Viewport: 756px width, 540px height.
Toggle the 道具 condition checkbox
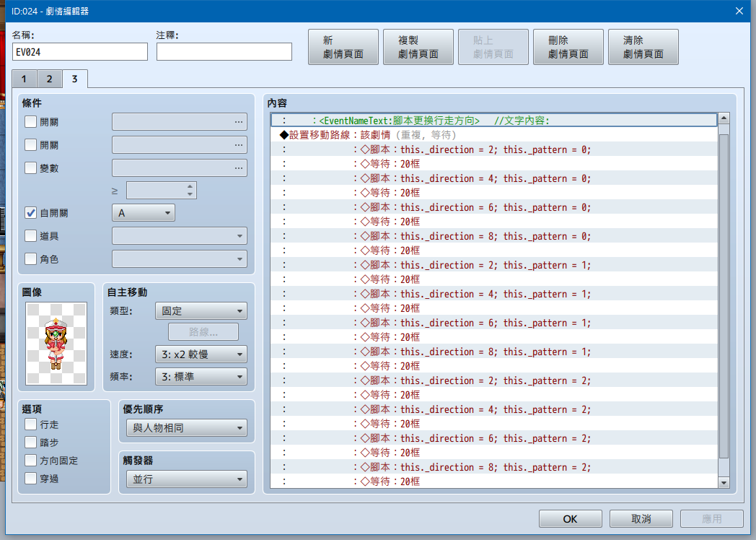(30, 235)
